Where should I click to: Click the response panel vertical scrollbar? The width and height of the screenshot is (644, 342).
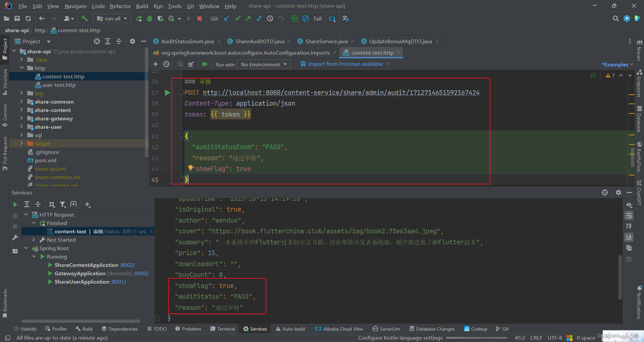coord(620,277)
